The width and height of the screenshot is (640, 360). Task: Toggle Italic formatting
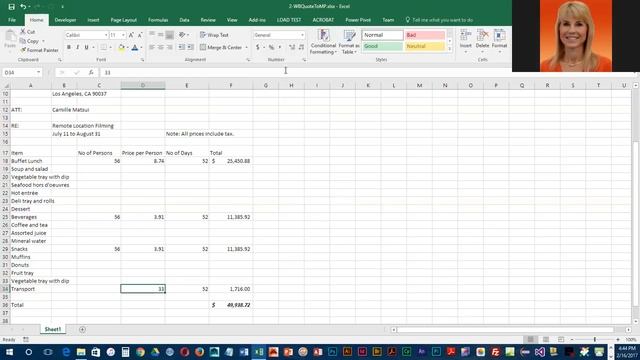point(78,47)
